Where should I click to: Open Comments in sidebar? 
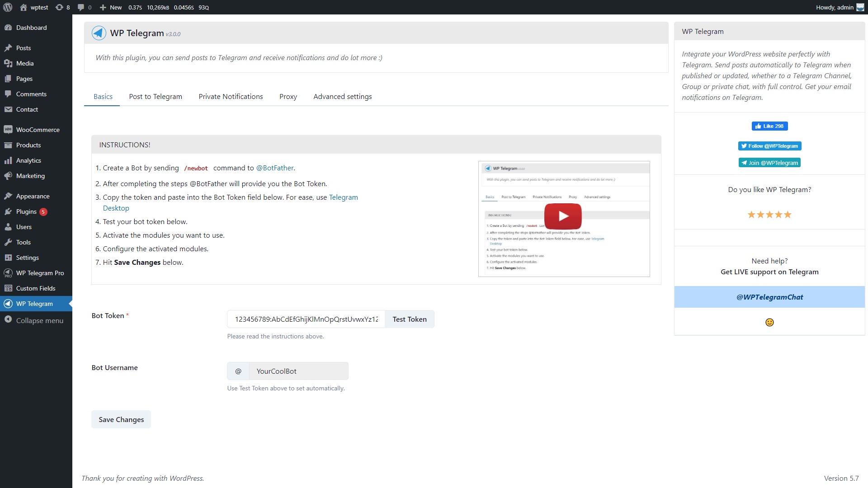(x=36, y=94)
